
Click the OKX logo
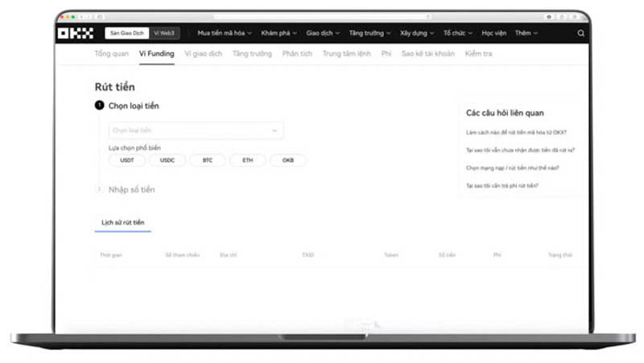pyautogui.click(x=76, y=33)
